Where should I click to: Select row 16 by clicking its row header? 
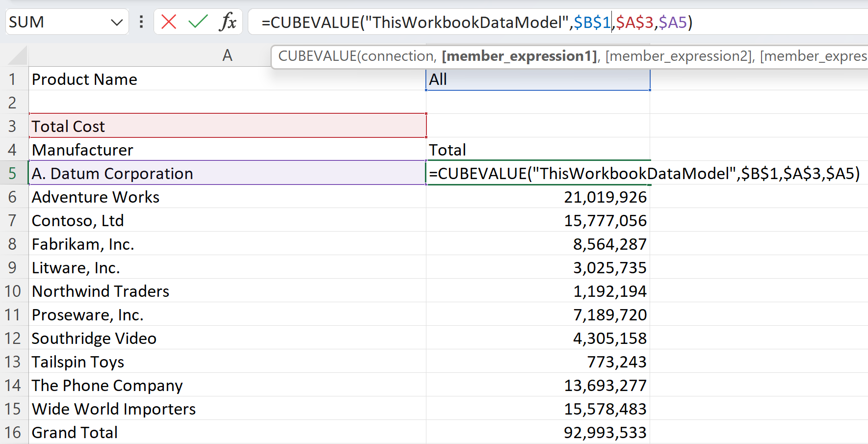click(13, 432)
